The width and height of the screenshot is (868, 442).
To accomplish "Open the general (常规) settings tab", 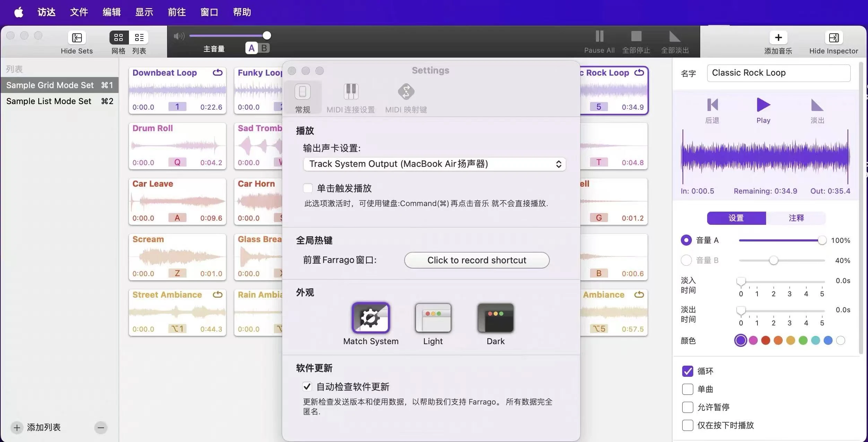I will [303, 98].
